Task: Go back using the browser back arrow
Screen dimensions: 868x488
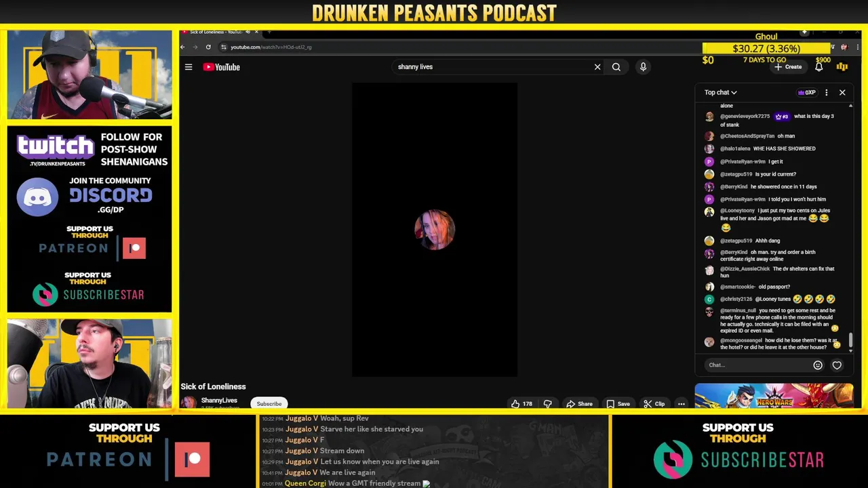Action: tap(182, 47)
